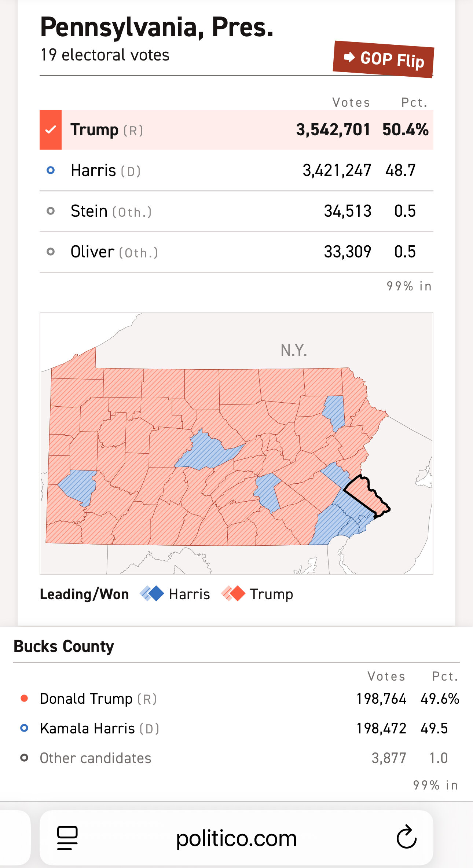
Task: Open the reader/page menu icon in address bar
Action: [x=67, y=838]
